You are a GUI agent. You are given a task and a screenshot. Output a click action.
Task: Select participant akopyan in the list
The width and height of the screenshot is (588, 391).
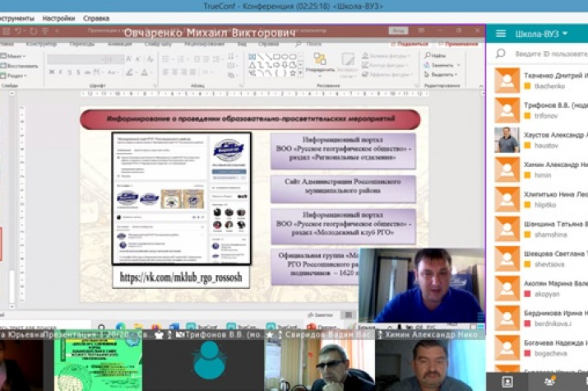click(541, 288)
